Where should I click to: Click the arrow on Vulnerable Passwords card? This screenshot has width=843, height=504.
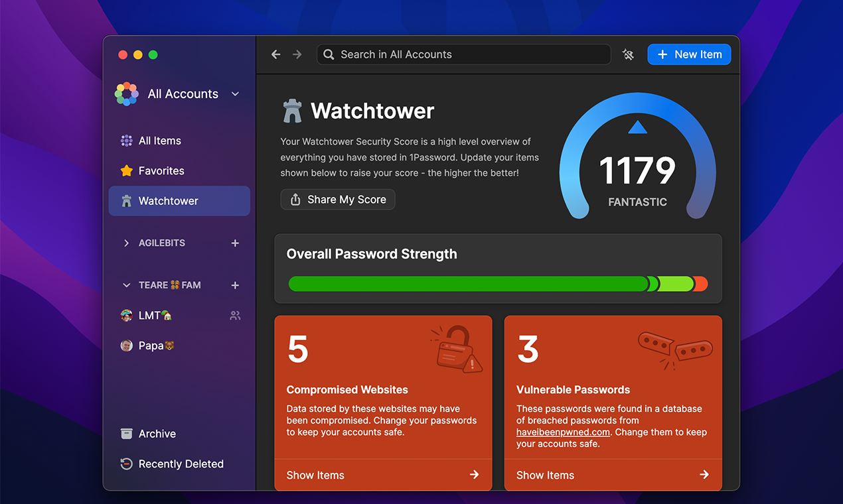coord(704,475)
